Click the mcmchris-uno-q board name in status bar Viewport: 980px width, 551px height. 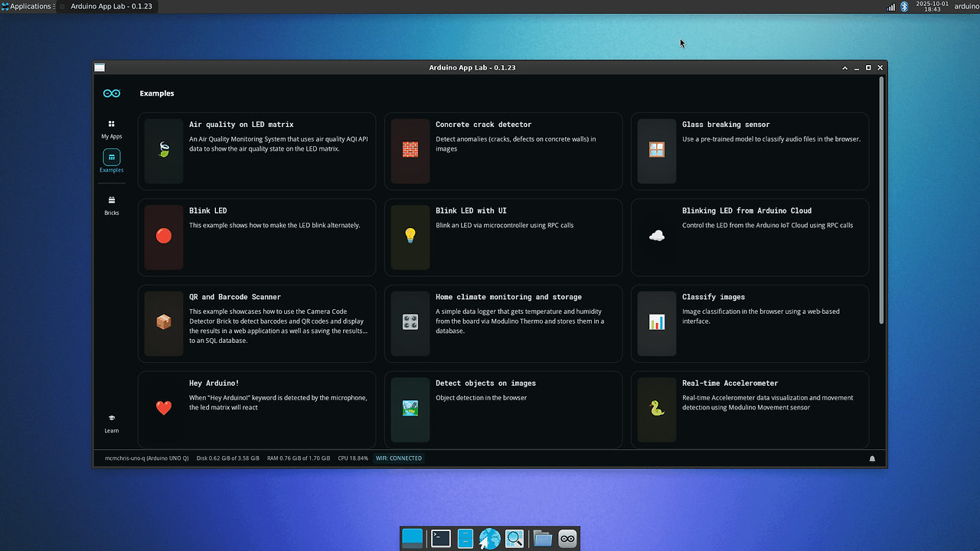click(147, 458)
